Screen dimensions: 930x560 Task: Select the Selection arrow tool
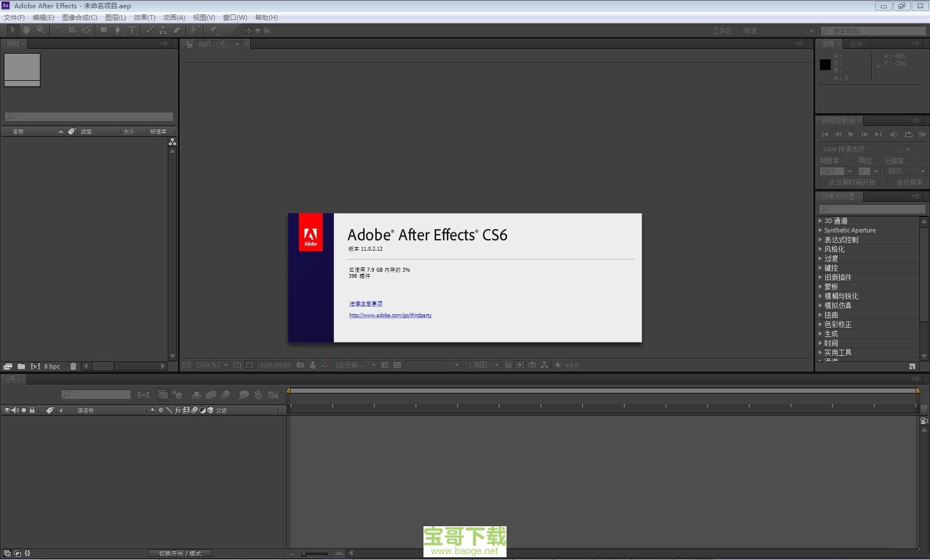(13, 30)
